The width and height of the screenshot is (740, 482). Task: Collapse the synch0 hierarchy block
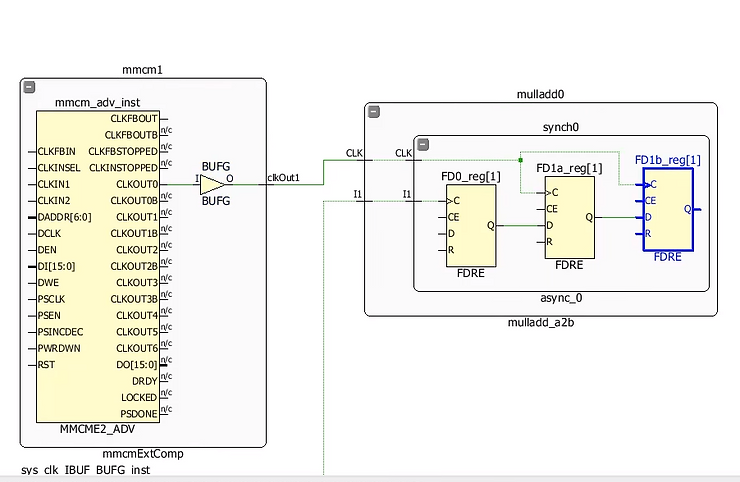pos(423,144)
